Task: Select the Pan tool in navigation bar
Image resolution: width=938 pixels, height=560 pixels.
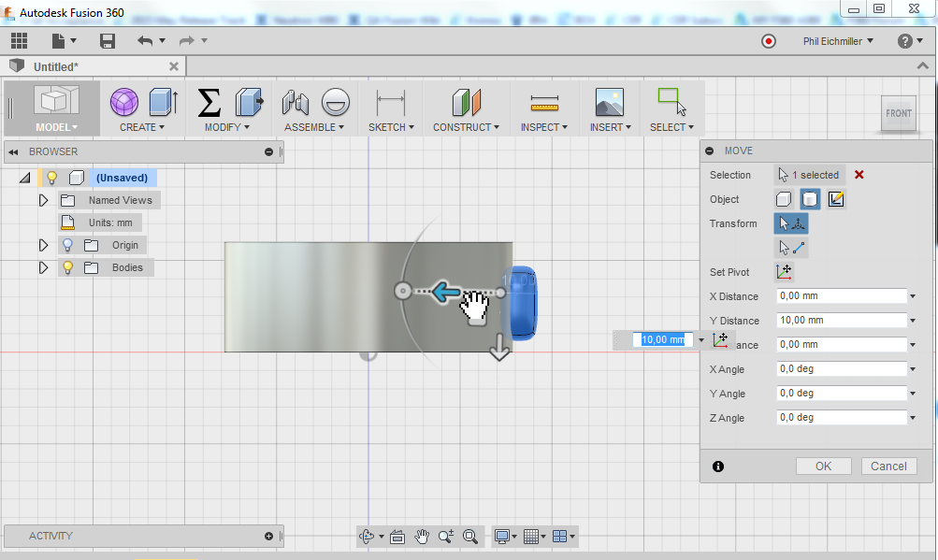Action: (x=422, y=536)
